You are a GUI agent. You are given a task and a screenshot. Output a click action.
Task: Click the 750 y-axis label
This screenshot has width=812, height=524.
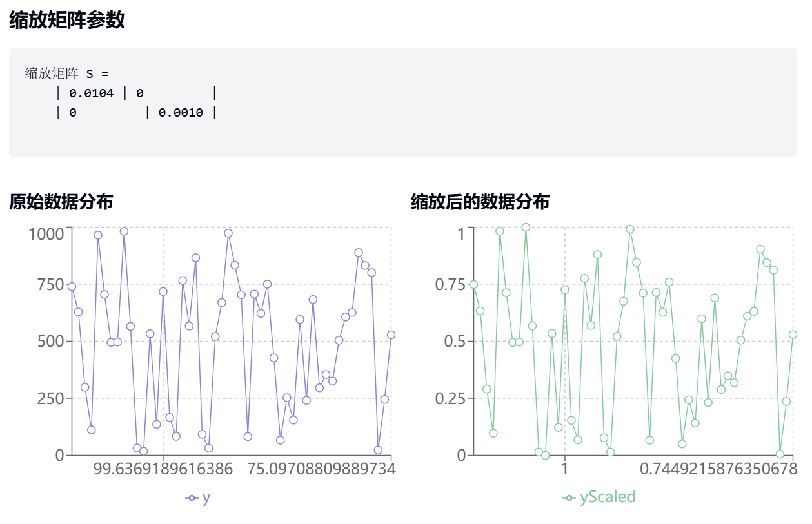pos(51,284)
